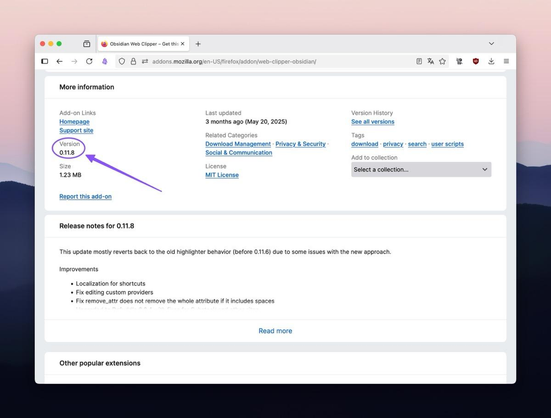Viewport: 551px width, 418px height.
Task: Click the version number 0.11.8 text
Action: coord(67,153)
